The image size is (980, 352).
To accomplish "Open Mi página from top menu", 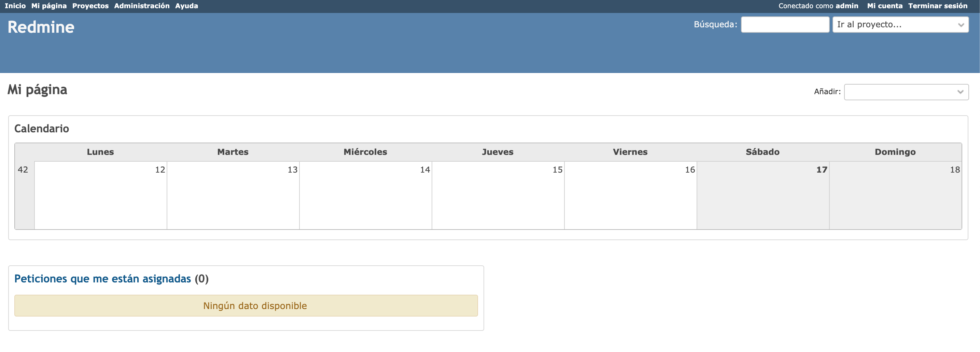I will pos(49,6).
